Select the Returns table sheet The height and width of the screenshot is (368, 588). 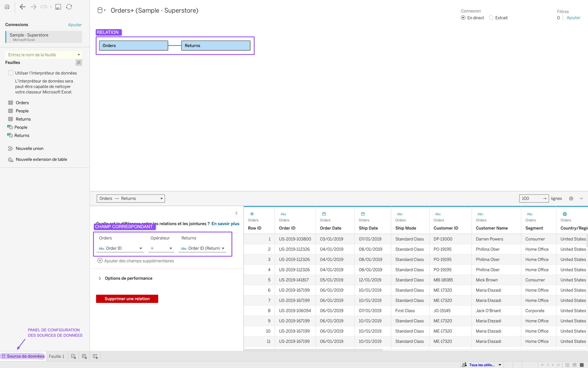23,119
